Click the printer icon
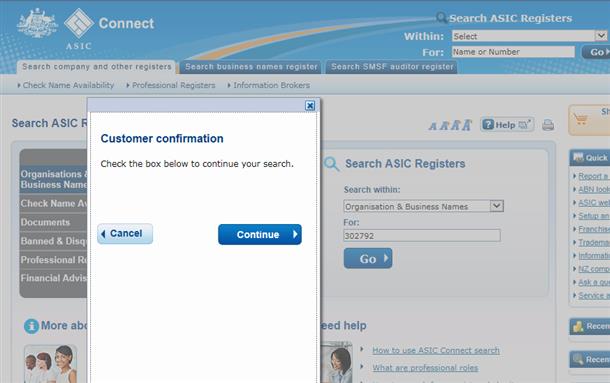This screenshot has height=383, width=610. pyautogui.click(x=548, y=125)
